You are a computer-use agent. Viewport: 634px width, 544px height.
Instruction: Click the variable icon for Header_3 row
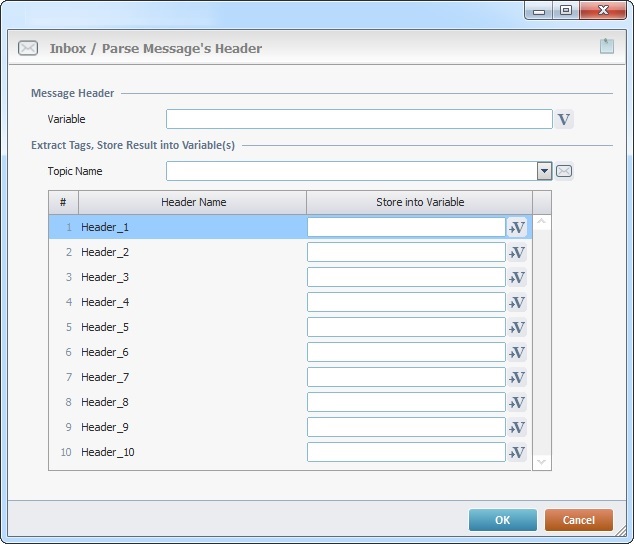point(517,277)
